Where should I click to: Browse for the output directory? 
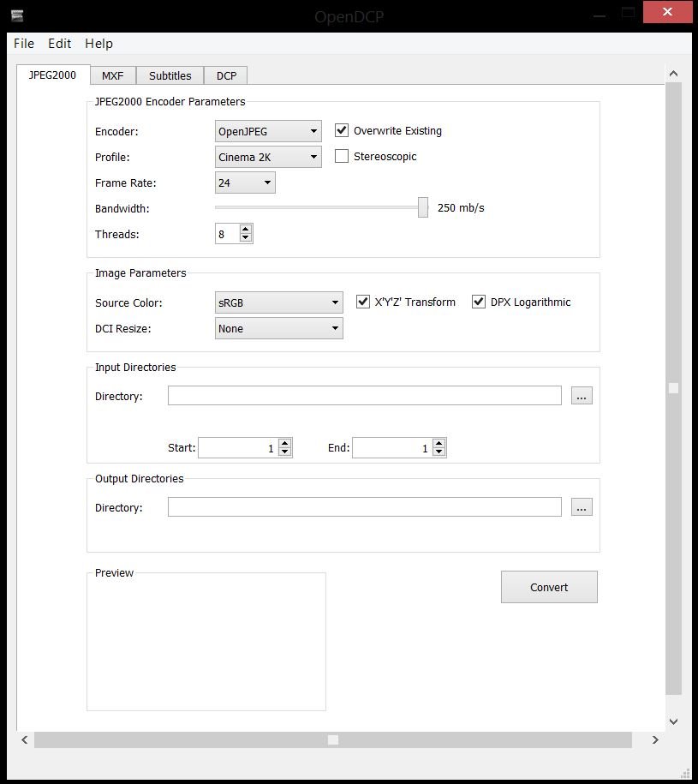(x=582, y=507)
